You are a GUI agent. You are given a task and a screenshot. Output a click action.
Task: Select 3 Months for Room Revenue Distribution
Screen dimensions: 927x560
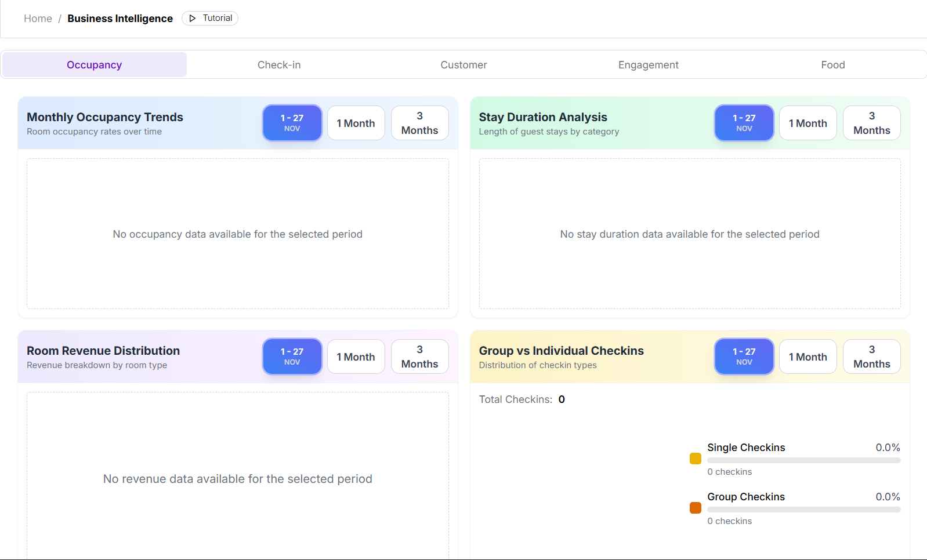[419, 357]
